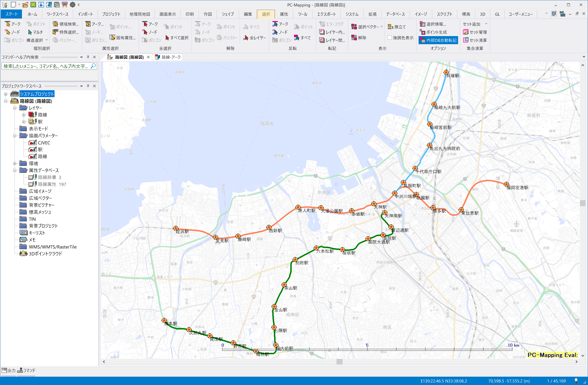Image resolution: width=588 pixels, height=385 pixels.
Task: Switch to データベース ribbon tab
Action: (395, 14)
